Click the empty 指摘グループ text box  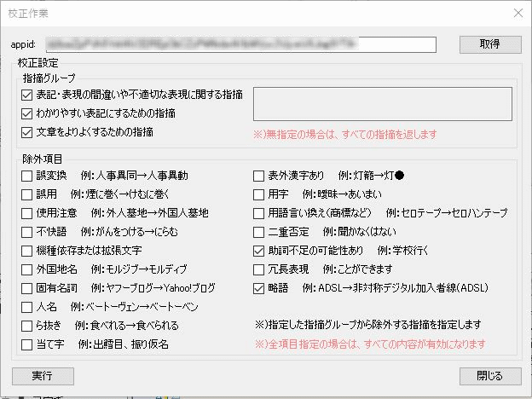382,104
